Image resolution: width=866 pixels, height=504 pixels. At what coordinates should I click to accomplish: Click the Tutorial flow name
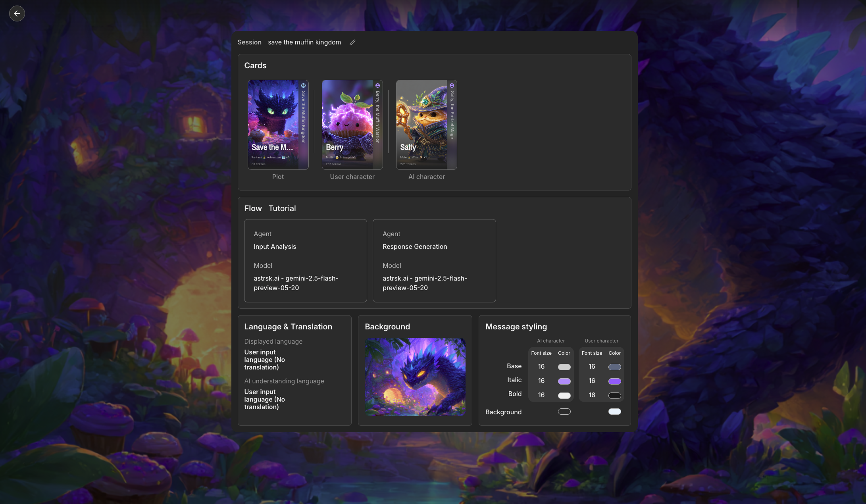click(282, 208)
